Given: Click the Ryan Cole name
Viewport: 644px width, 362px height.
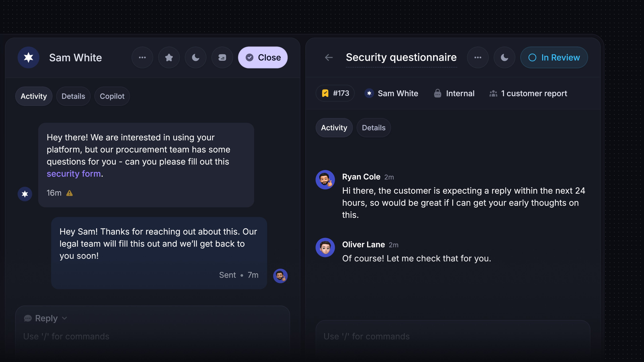Looking at the screenshot, I should [x=361, y=177].
